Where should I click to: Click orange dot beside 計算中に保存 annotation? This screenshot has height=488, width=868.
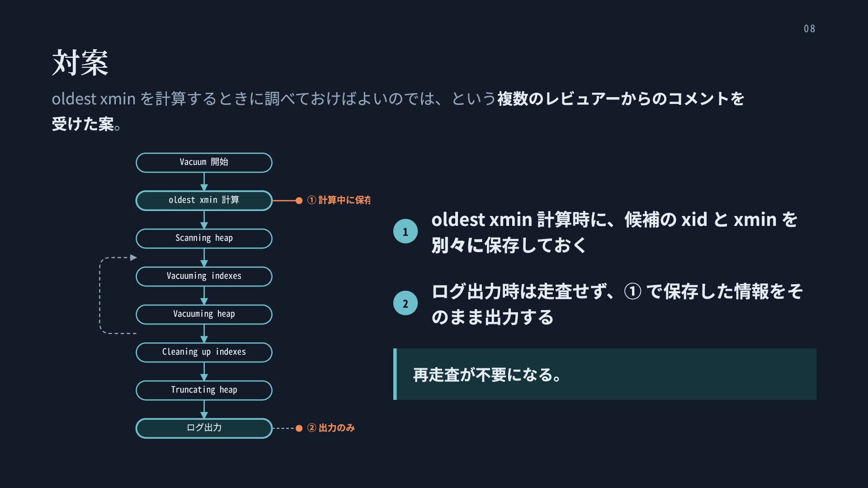coord(299,201)
